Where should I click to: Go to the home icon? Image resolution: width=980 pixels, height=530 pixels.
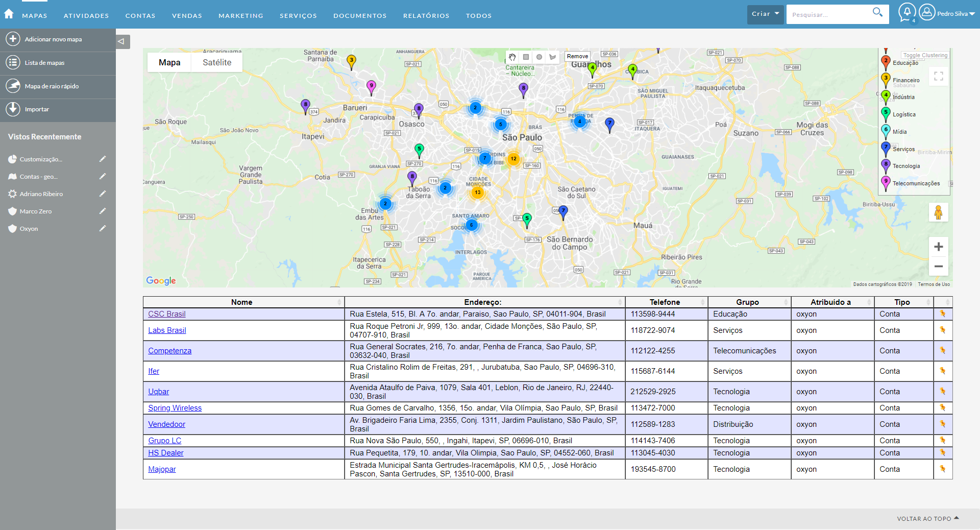9,14
